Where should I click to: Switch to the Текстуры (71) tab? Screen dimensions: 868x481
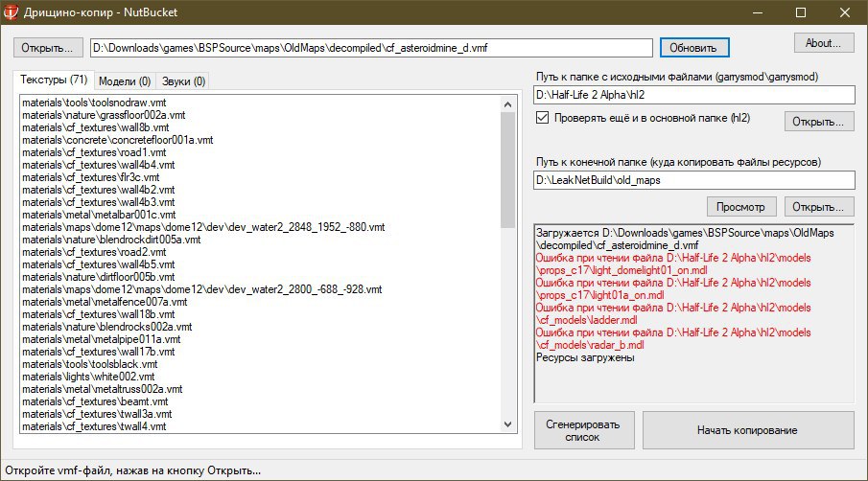[54, 80]
